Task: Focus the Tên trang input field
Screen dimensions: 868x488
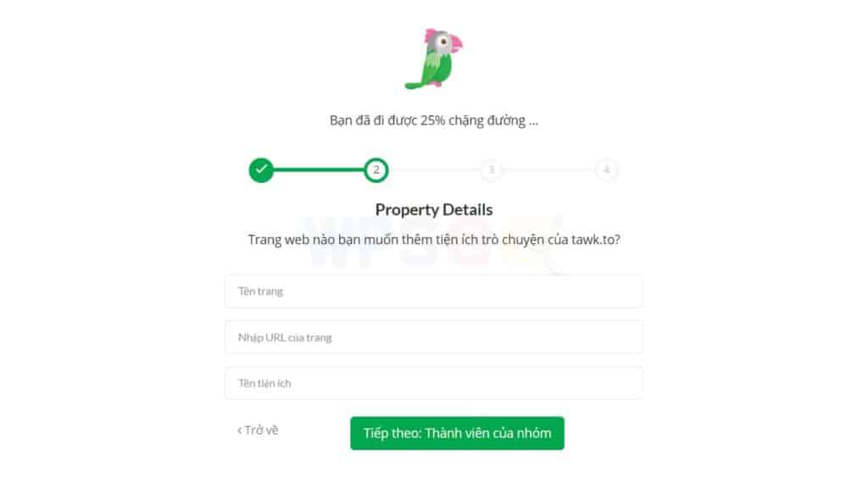Action: [x=434, y=291]
